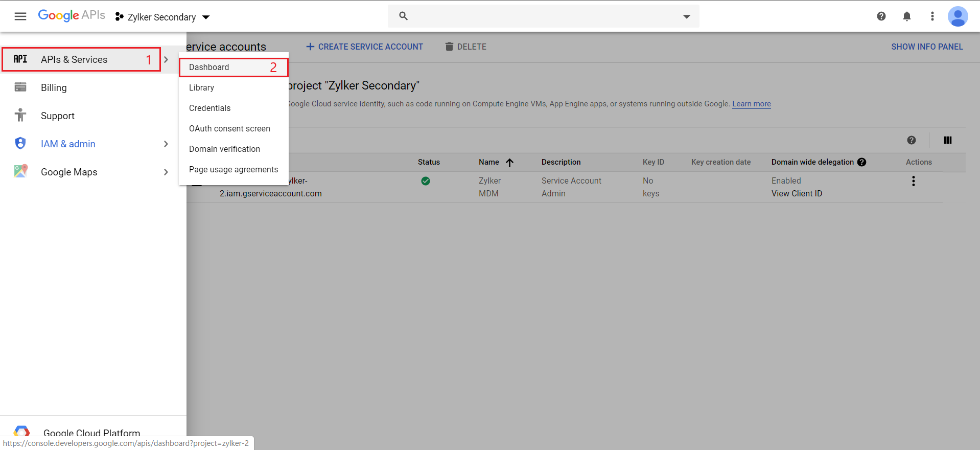Expand the Google Maps submenu chevron
The width and height of the screenshot is (980, 450).
tap(166, 172)
